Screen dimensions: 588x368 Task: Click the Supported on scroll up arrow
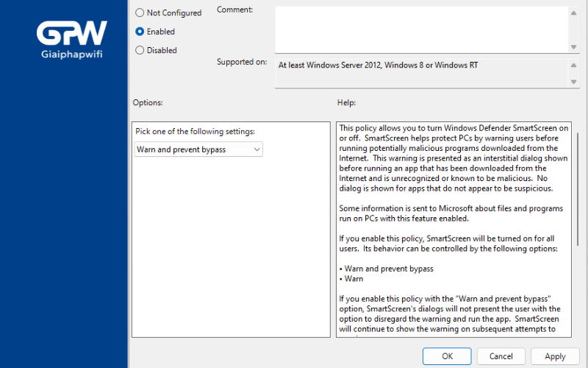coord(573,66)
